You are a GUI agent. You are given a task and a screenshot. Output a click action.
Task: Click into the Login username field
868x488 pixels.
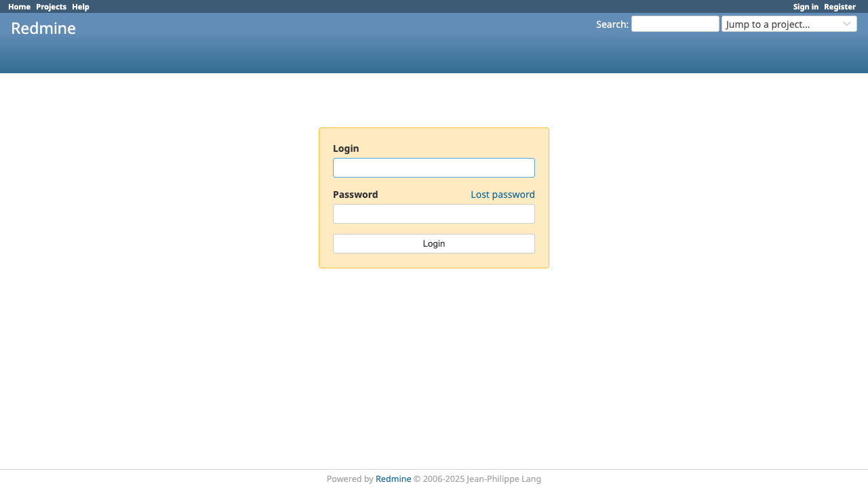(x=434, y=167)
